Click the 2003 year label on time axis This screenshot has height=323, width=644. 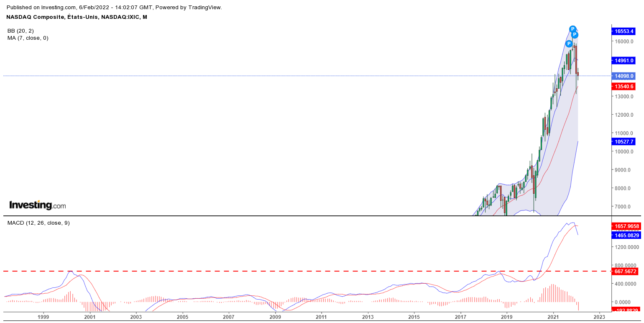(x=136, y=317)
